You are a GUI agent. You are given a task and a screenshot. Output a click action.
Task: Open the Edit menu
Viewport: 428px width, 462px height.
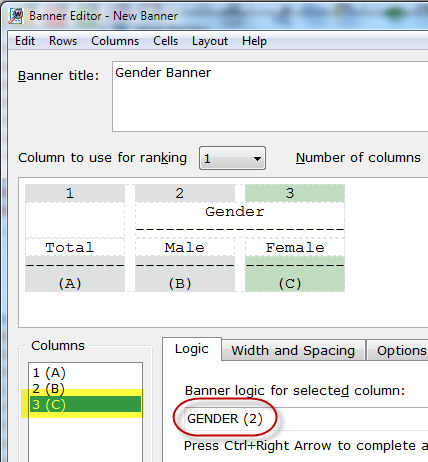coord(25,41)
